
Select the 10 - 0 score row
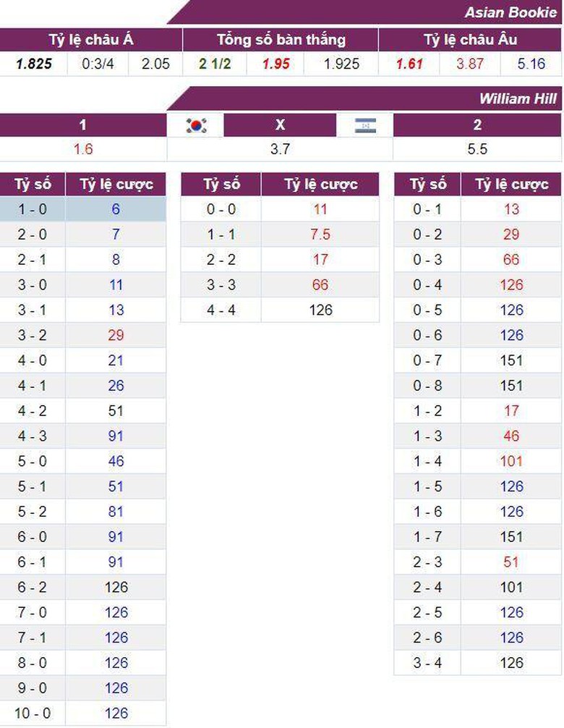33,713
